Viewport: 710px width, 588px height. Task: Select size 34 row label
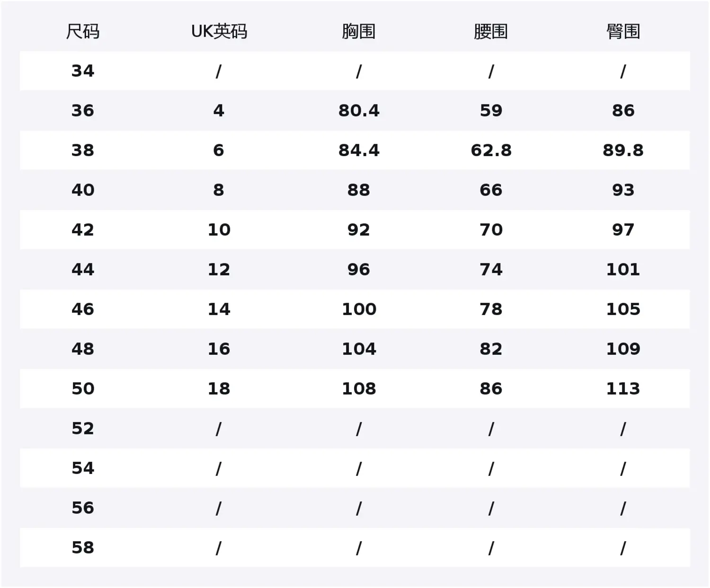point(83,71)
